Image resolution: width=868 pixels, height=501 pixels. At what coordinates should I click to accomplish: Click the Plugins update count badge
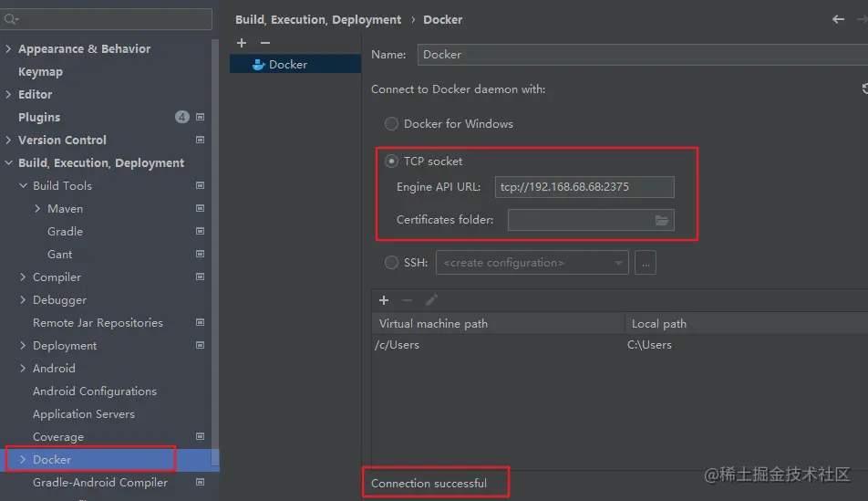point(182,117)
